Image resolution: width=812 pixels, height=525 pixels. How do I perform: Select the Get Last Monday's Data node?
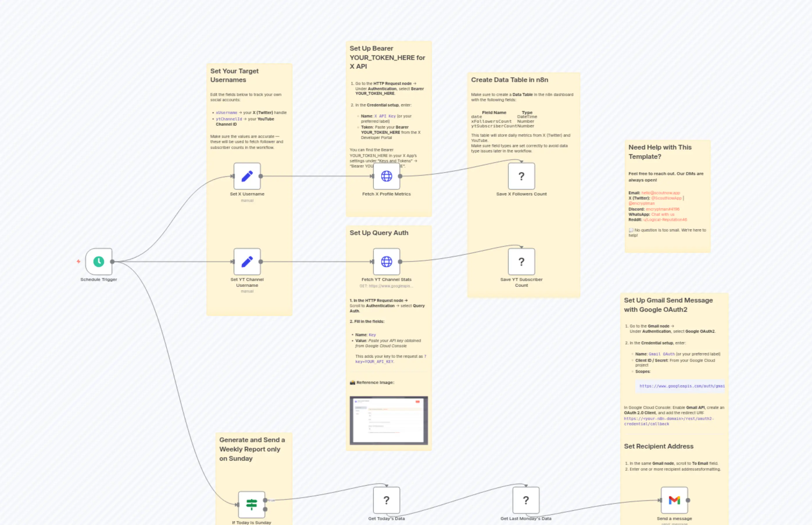[x=525, y=500]
